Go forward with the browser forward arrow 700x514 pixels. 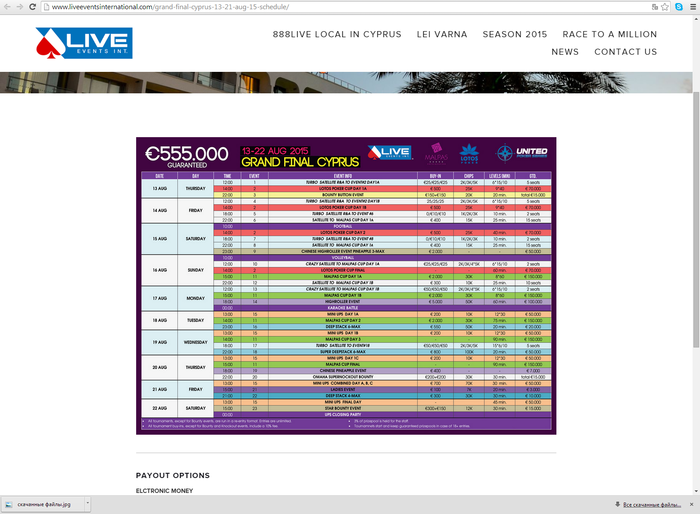click(x=20, y=7)
